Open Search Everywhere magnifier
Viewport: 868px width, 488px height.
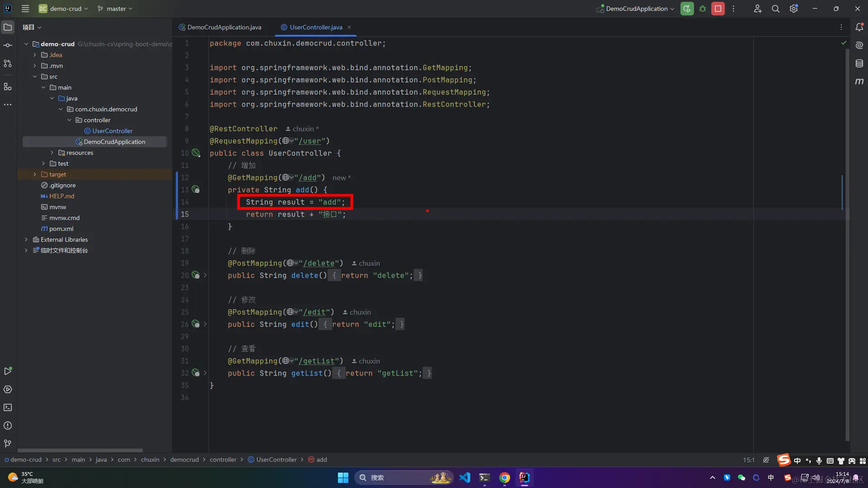coord(776,9)
